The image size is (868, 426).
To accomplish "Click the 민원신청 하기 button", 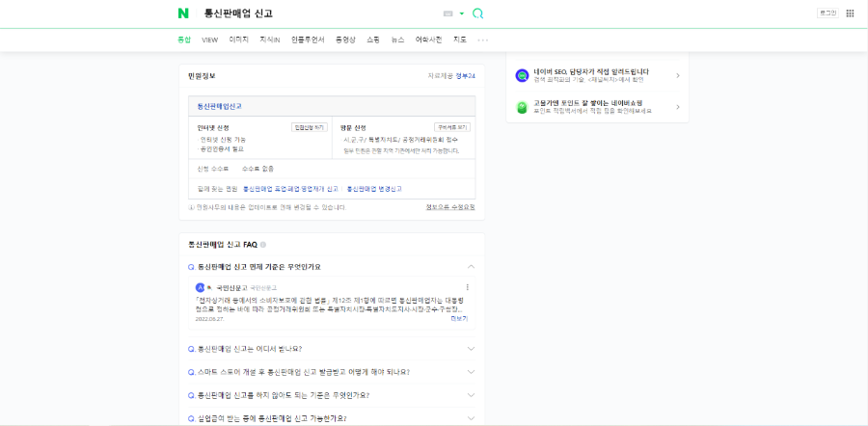I will click(310, 127).
